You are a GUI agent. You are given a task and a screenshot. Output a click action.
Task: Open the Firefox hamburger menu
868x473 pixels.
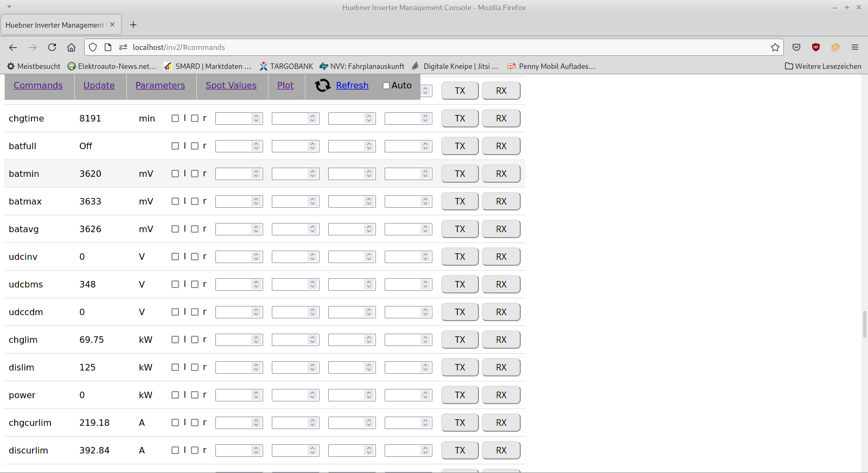pos(855,47)
